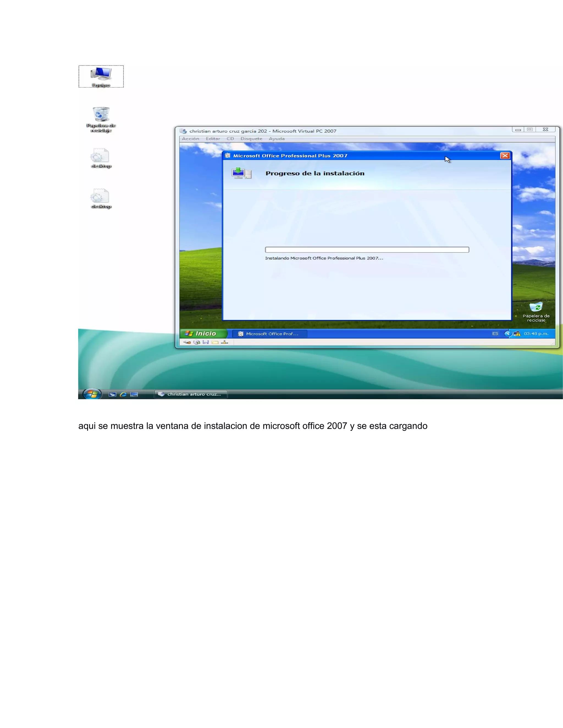The height and width of the screenshot is (728, 563).
Task: Open Internet Explorer from quick launch
Action: (123, 394)
